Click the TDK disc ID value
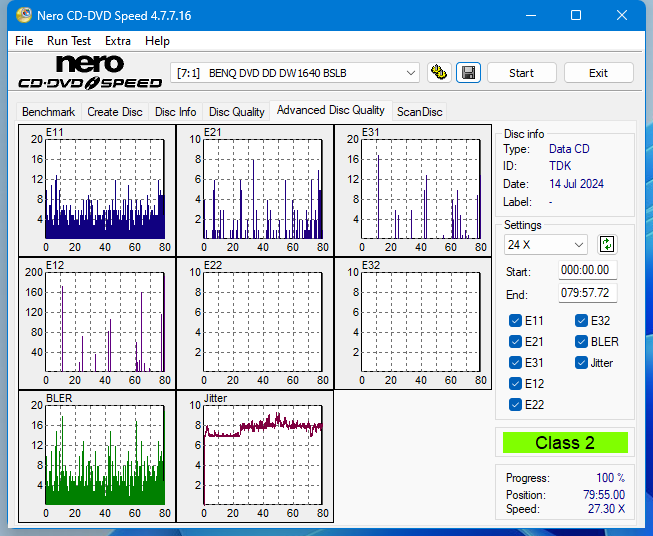653x536 pixels. [x=560, y=166]
